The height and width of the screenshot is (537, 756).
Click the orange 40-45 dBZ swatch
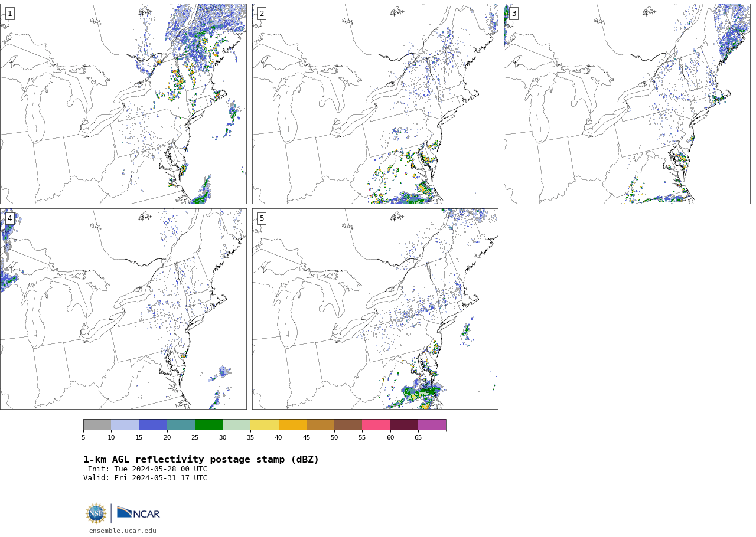tap(292, 425)
